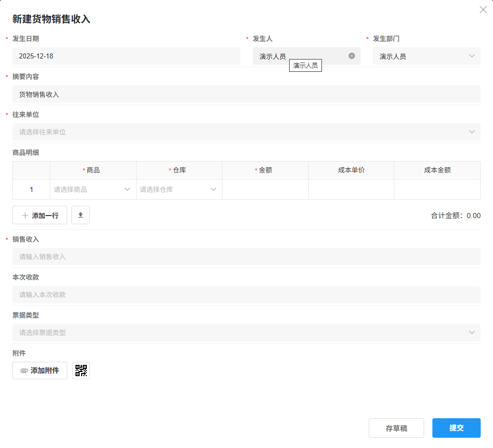Image resolution: width=493 pixels, height=448 pixels.
Task: Open the 往来单位 selector
Action: pyautogui.click(x=246, y=132)
